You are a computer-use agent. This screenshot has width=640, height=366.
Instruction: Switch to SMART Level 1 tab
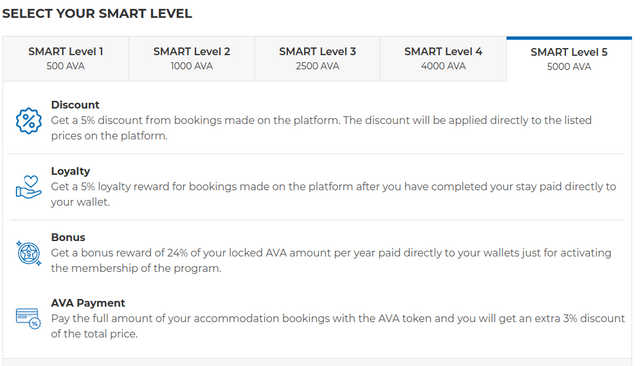point(66,59)
